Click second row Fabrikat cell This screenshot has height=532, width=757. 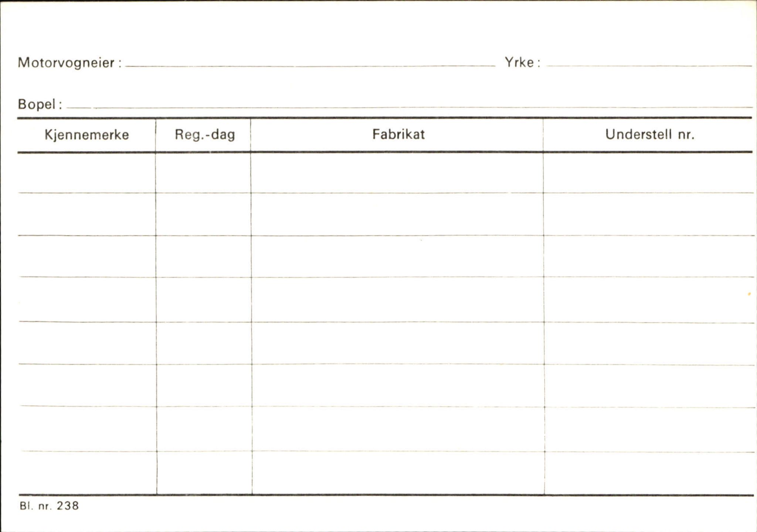click(x=397, y=214)
